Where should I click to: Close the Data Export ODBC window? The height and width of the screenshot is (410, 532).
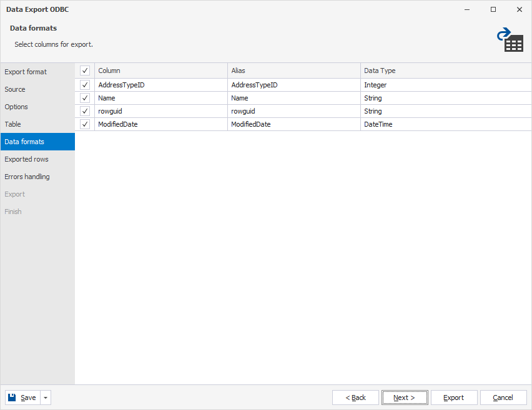coord(519,9)
